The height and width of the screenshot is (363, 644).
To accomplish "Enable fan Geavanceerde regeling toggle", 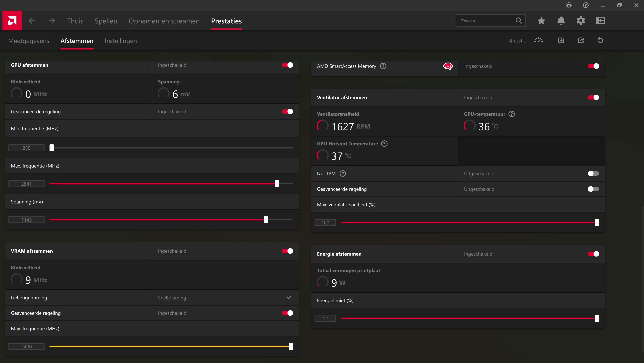I will pyautogui.click(x=594, y=189).
